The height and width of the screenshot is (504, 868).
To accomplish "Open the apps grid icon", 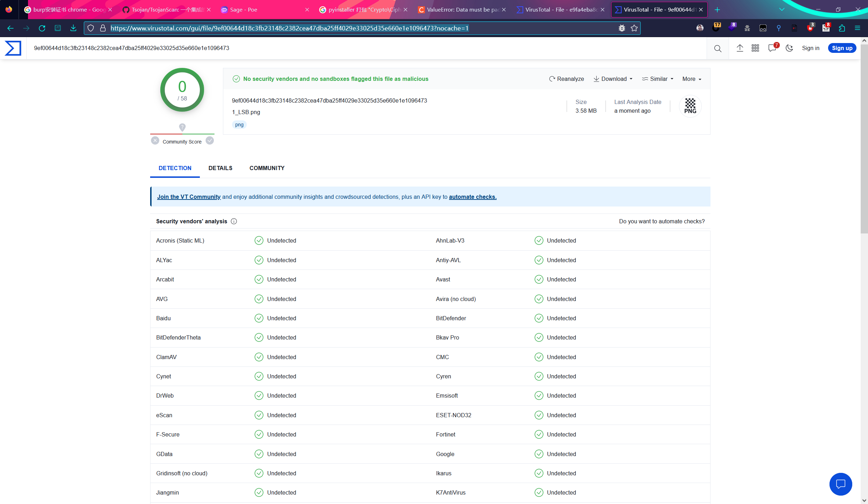I will click(x=755, y=48).
